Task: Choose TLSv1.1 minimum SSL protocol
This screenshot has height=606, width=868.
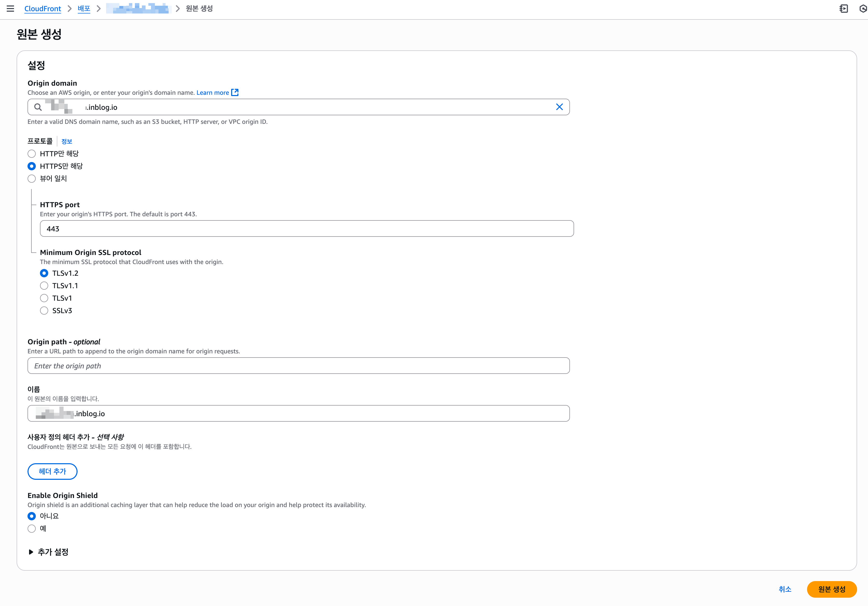Action: click(44, 286)
